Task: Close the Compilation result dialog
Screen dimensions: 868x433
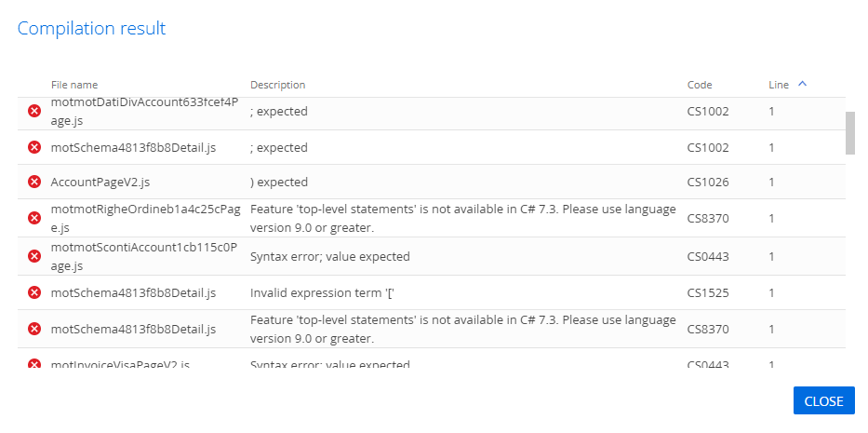Action: 823,400
